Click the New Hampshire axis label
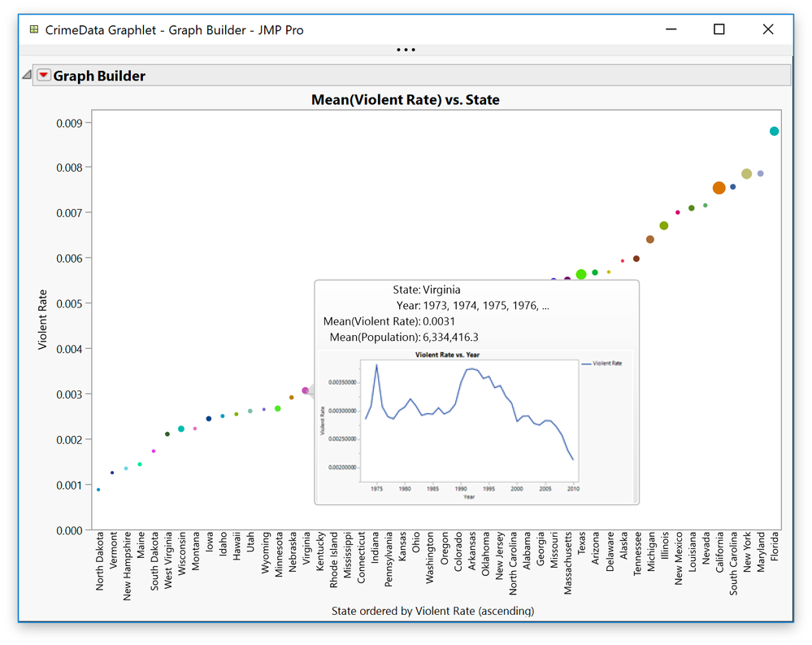Screen dimensions: 812x645 point(127,566)
